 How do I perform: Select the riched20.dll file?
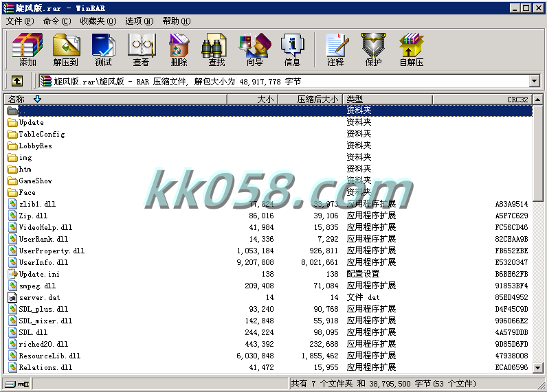[269, 344]
